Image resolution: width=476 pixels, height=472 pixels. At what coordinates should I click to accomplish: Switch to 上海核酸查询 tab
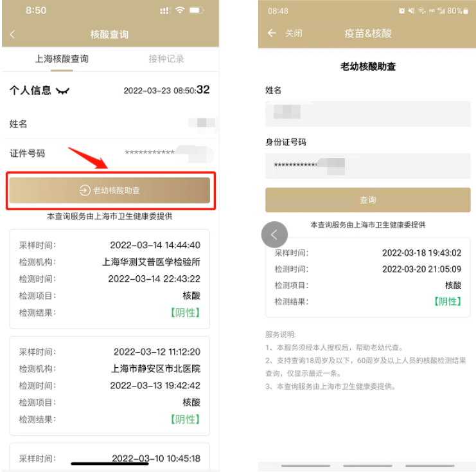click(x=62, y=59)
